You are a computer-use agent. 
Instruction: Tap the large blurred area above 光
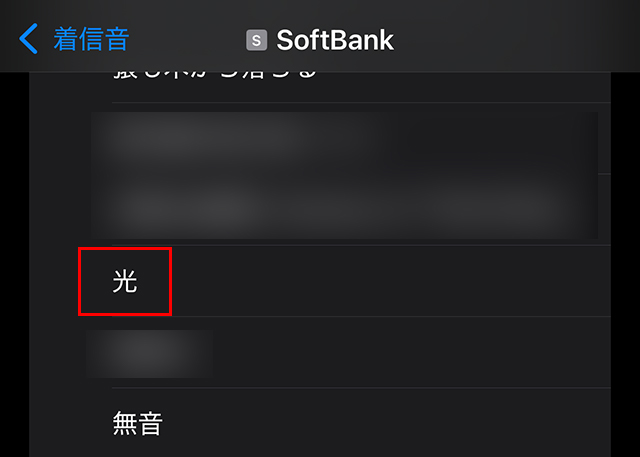coord(344,175)
